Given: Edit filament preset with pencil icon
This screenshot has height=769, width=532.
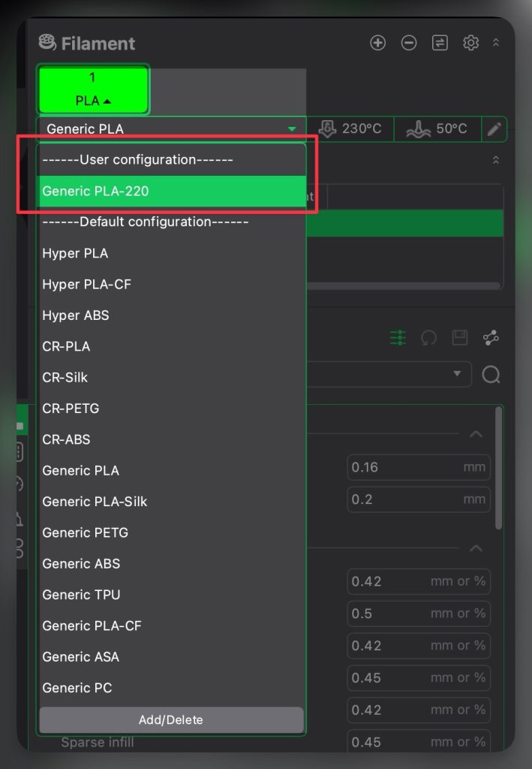Looking at the screenshot, I should pyautogui.click(x=494, y=129).
